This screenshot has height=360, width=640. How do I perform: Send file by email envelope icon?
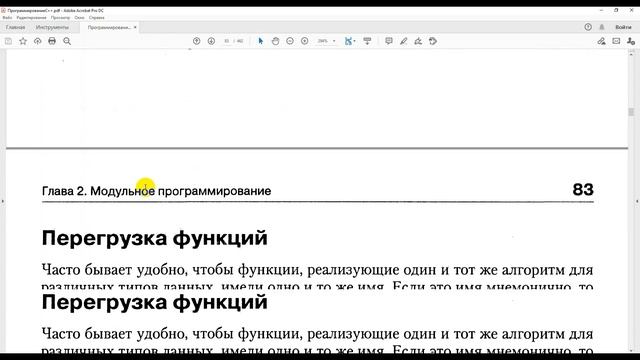point(616,41)
